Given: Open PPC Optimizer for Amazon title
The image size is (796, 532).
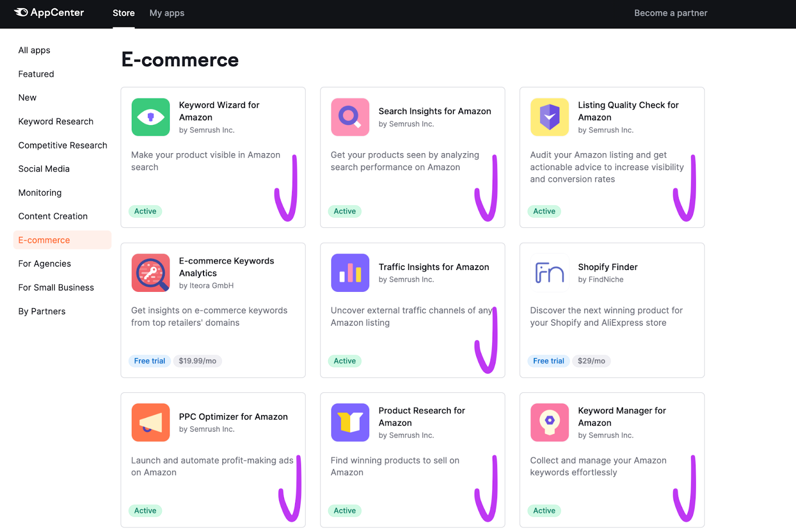Looking at the screenshot, I should [x=233, y=417].
